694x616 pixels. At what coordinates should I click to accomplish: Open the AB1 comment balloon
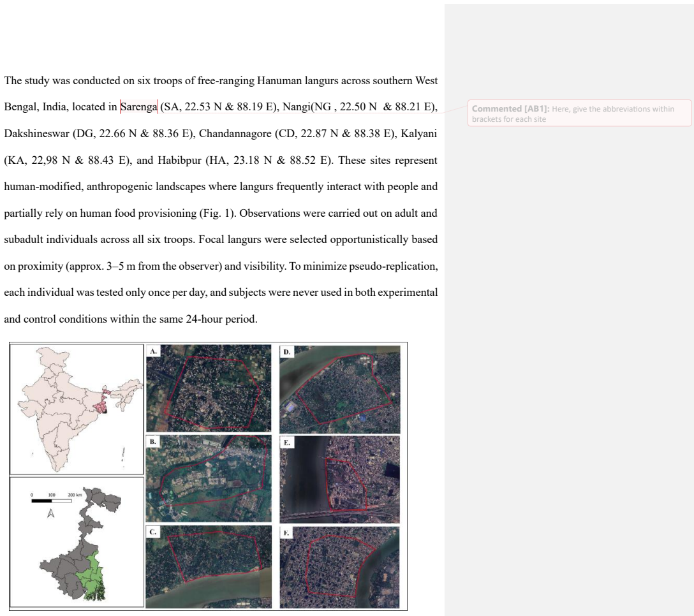(579, 114)
